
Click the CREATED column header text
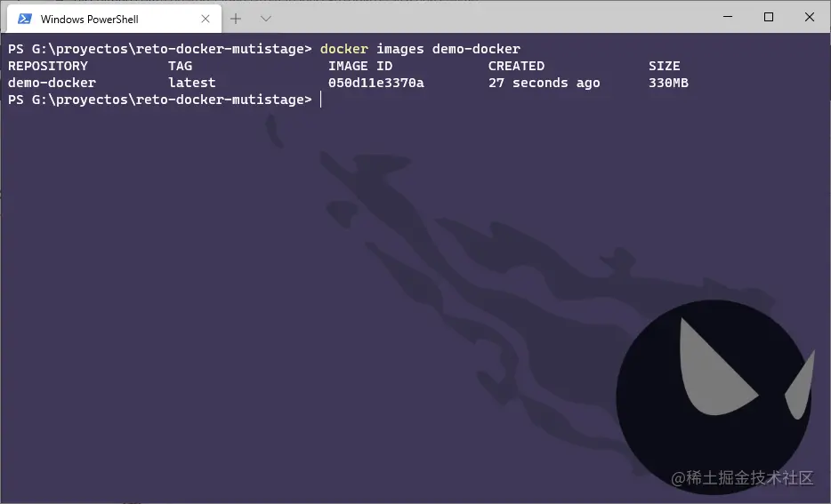pos(516,66)
